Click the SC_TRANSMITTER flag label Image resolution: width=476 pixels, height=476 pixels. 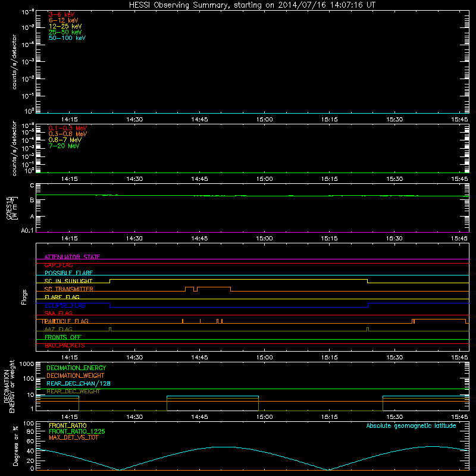pyautogui.click(x=68, y=289)
